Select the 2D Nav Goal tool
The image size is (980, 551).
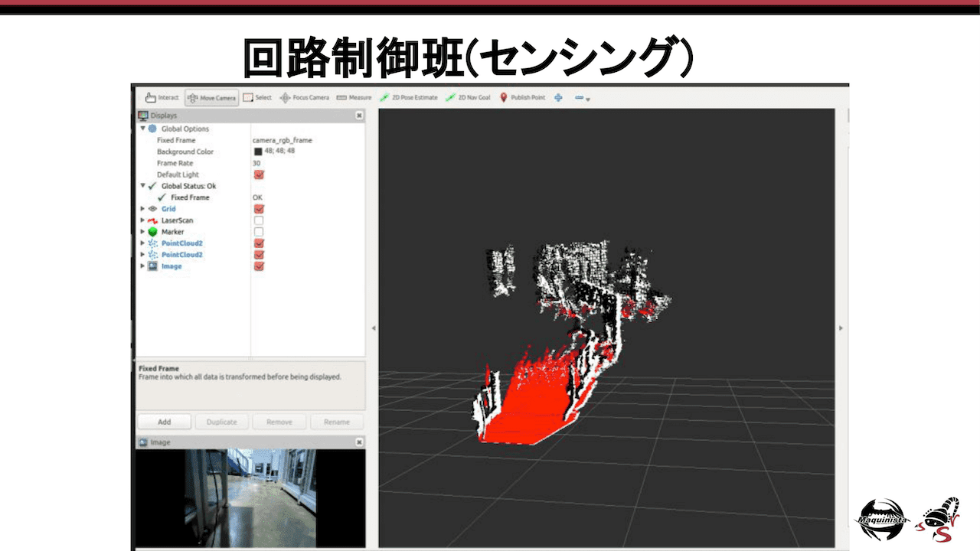(468, 98)
